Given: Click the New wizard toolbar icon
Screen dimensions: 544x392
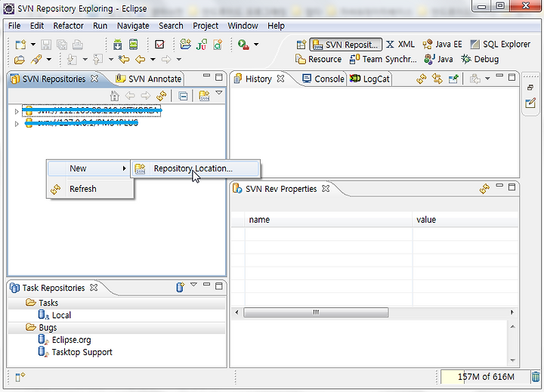Looking at the screenshot, I should (20, 45).
